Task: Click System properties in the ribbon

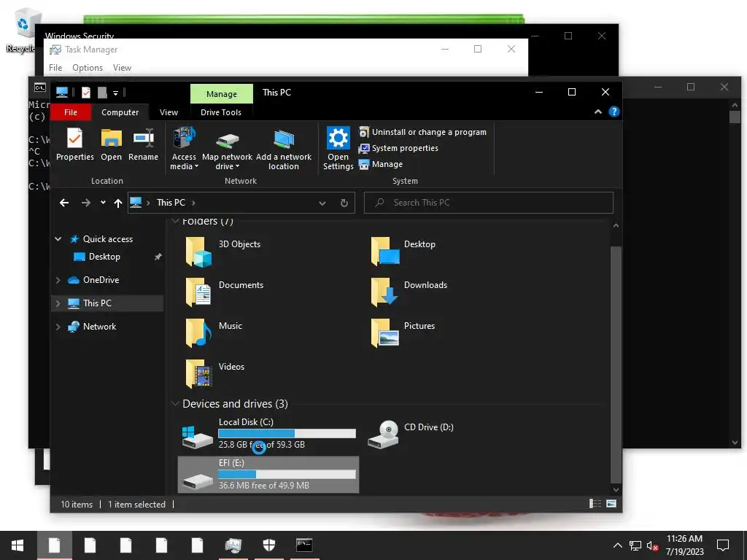Action: [399, 148]
